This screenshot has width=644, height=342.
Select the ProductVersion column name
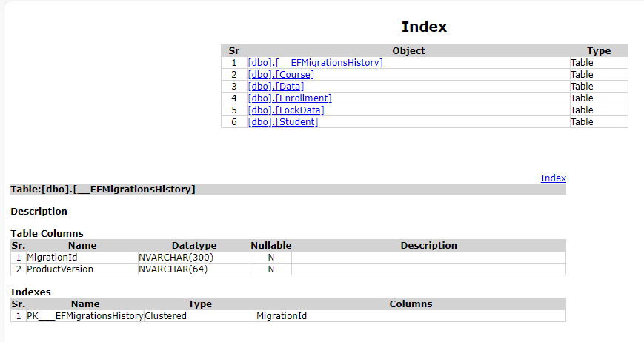pyautogui.click(x=60, y=269)
